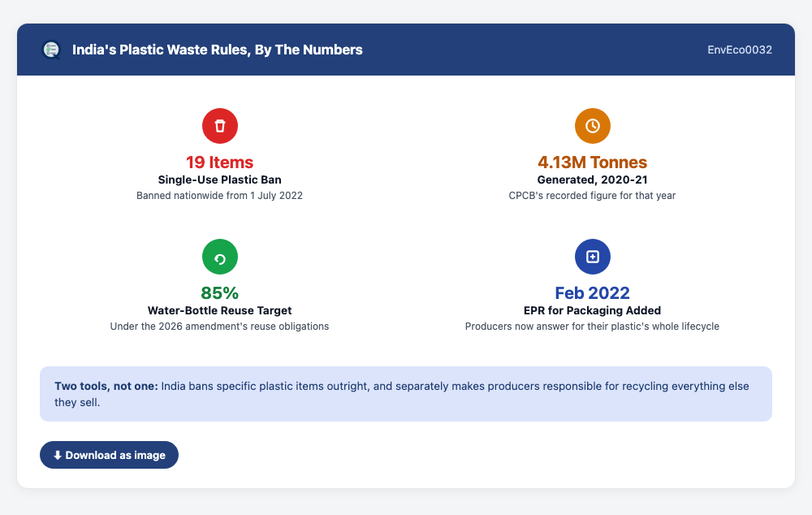Select the title India's Plastic Waste Rules
The width and height of the screenshot is (812, 515).
(x=218, y=50)
